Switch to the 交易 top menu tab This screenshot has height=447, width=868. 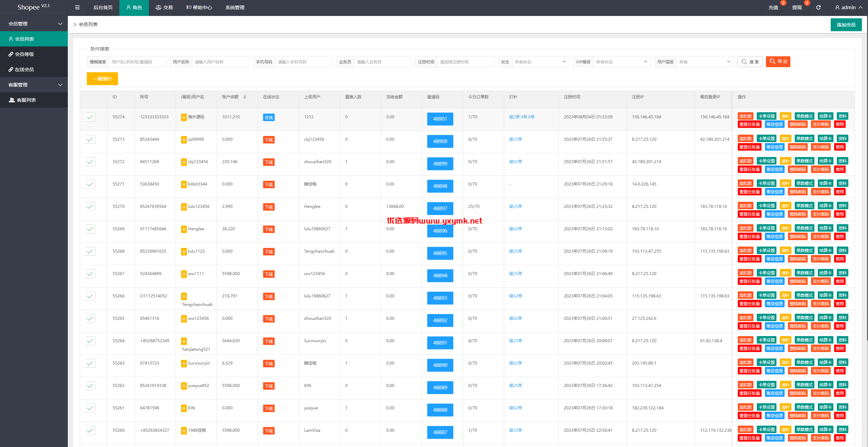coord(164,7)
